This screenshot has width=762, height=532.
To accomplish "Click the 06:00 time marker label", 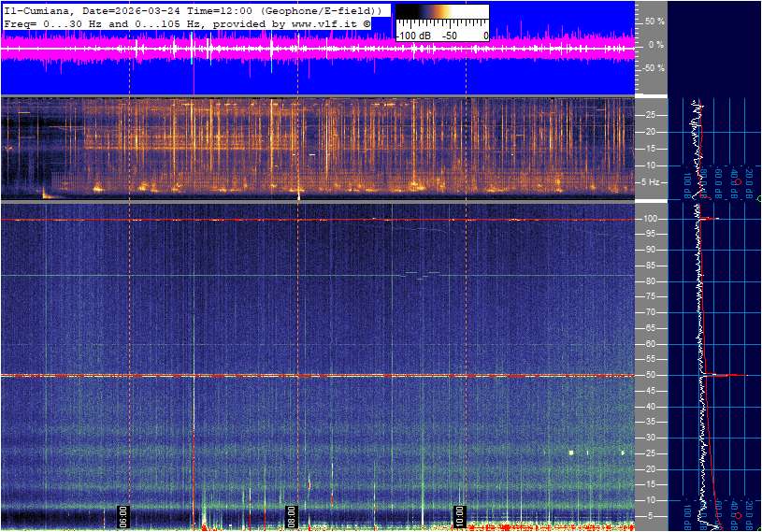I will coord(122,516).
